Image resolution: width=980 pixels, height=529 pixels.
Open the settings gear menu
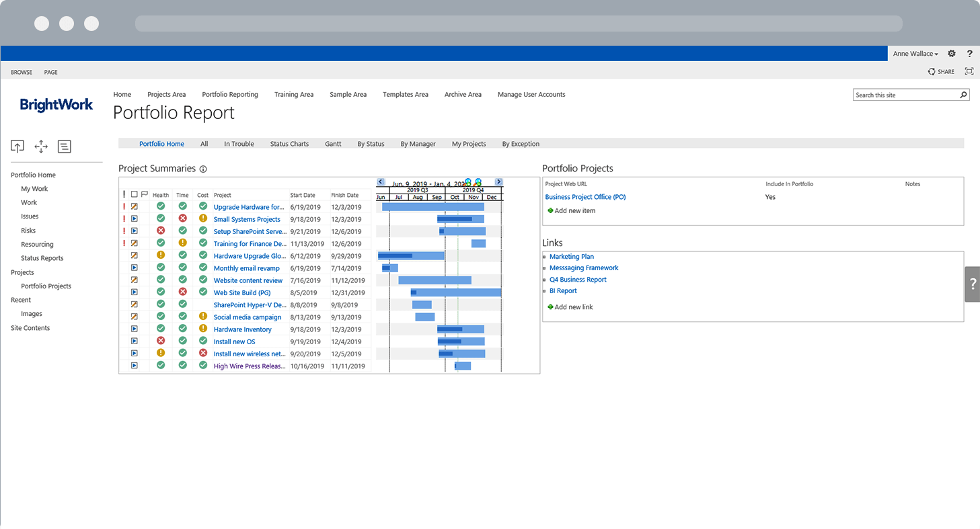pyautogui.click(x=951, y=54)
